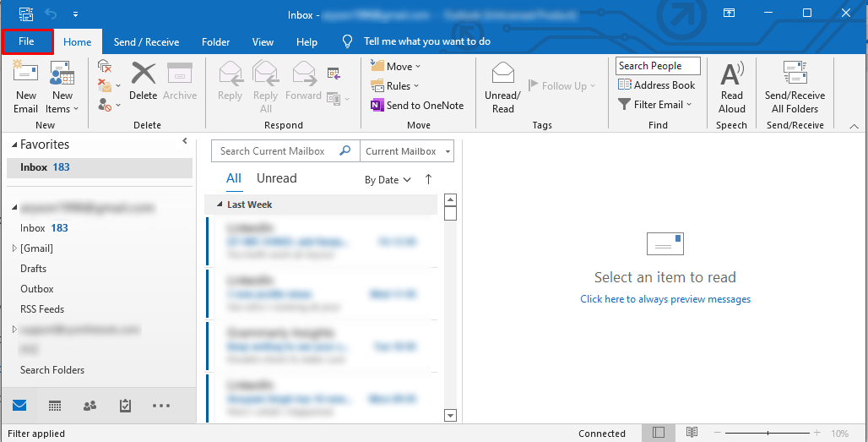The height and width of the screenshot is (442, 868).
Task: Select the Home ribbon tab
Action: 77,42
